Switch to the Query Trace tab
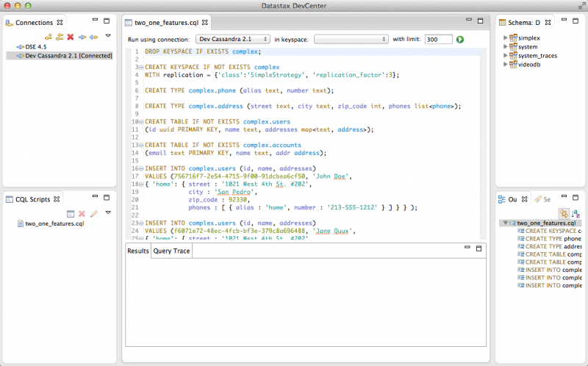The height and width of the screenshot is (366, 588). click(171, 251)
